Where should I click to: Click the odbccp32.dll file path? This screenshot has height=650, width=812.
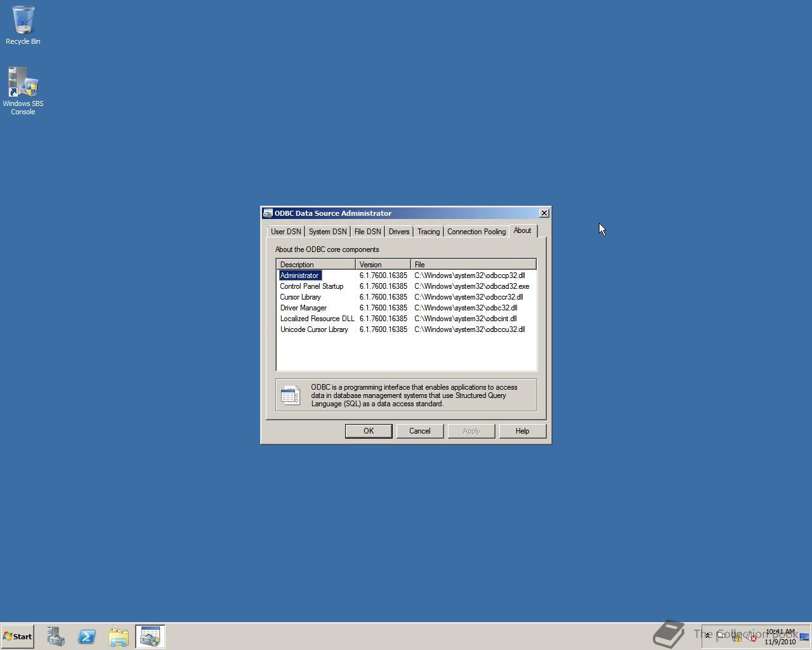pos(469,275)
